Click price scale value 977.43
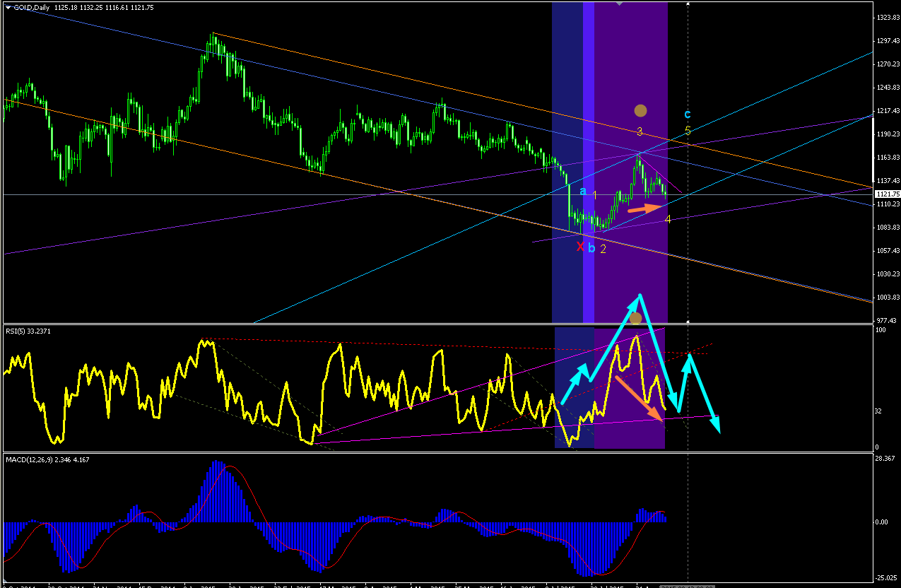The width and height of the screenshot is (901, 588). click(x=885, y=319)
